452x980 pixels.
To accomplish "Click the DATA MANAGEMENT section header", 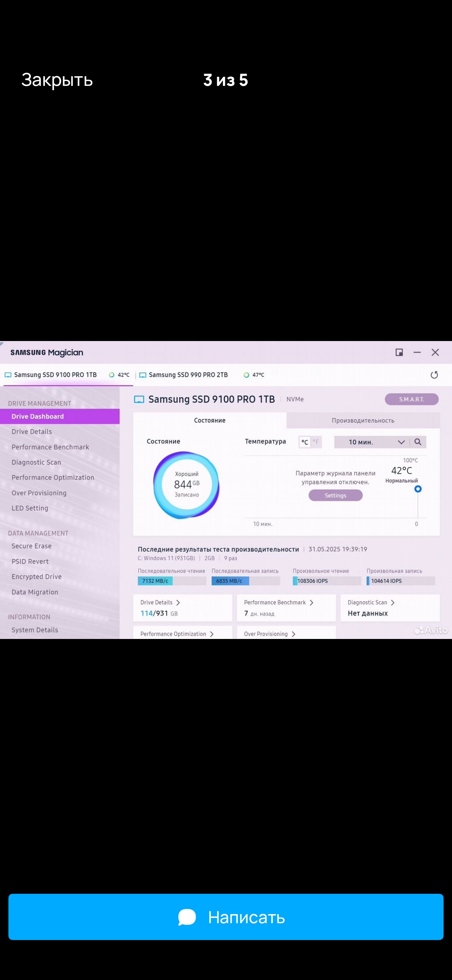I will (x=38, y=533).
